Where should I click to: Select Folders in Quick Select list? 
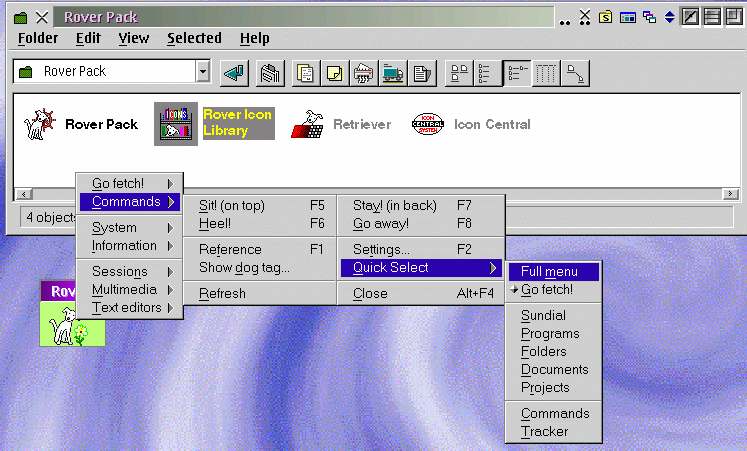(554, 351)
